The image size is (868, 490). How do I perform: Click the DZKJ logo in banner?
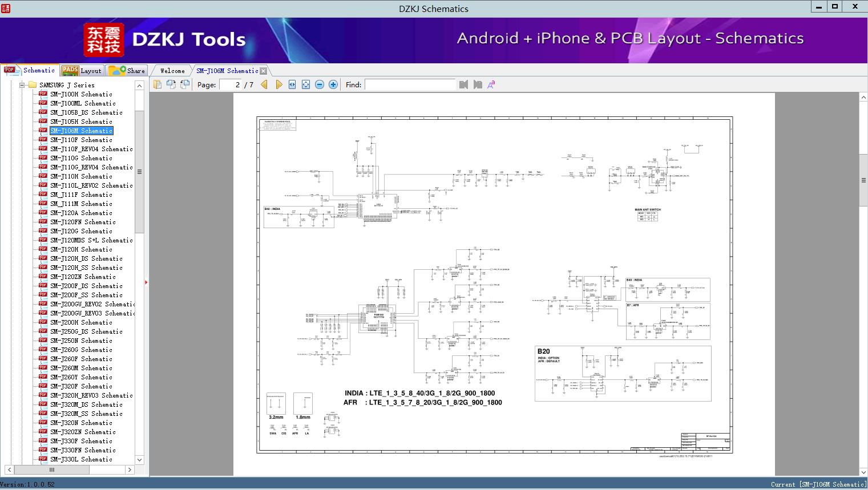point(103,40)
